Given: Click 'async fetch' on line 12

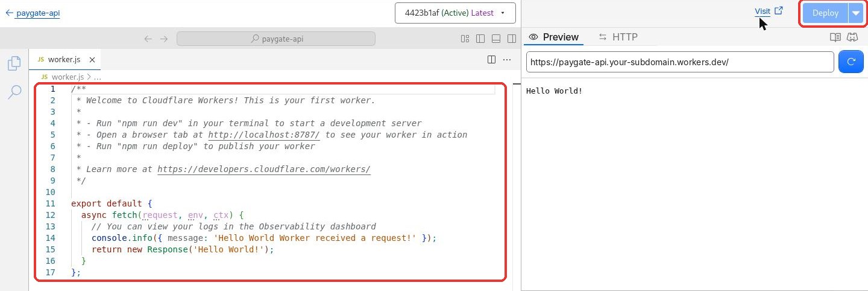Looking at the screenshot, I should 109,215.
